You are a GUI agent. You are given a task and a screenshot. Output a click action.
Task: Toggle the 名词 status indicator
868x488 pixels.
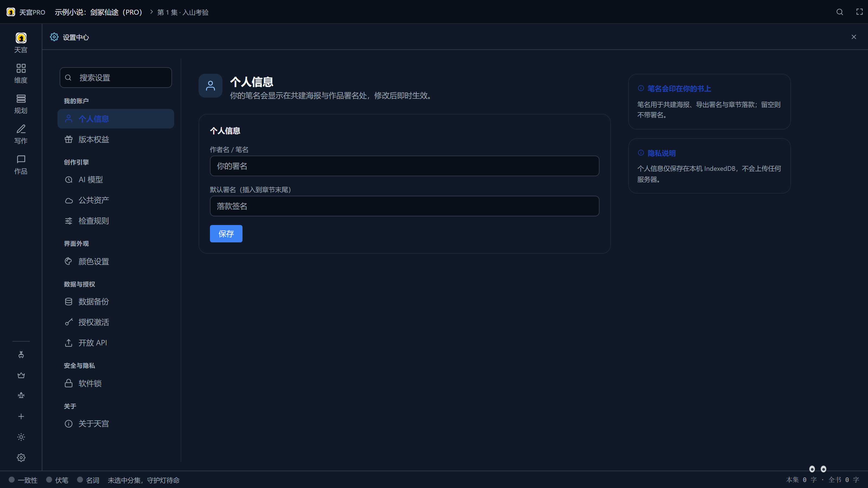pyautogui.click(x=88, y=480)
